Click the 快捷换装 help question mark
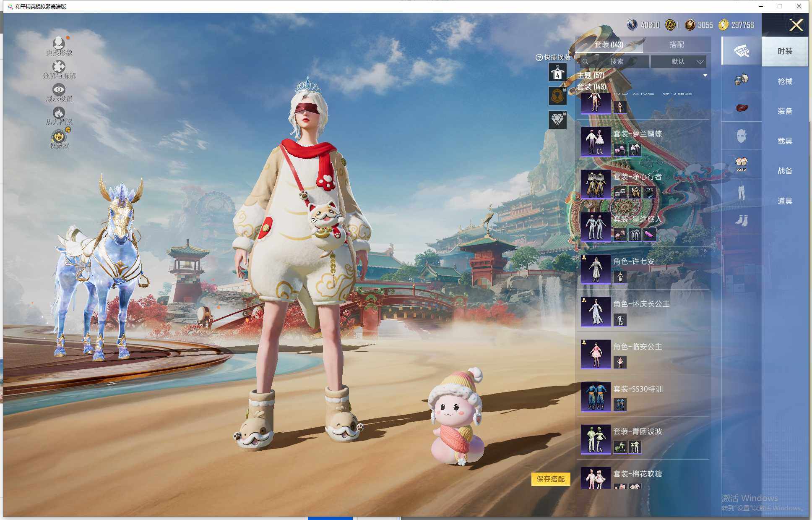 click(539, 57)
